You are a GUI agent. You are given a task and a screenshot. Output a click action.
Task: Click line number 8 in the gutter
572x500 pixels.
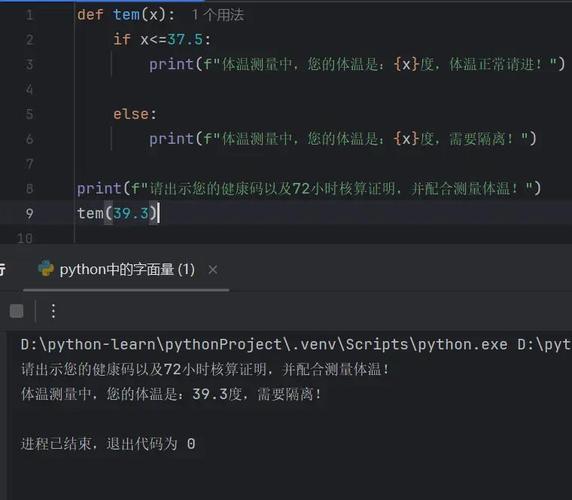pos(30,189)
